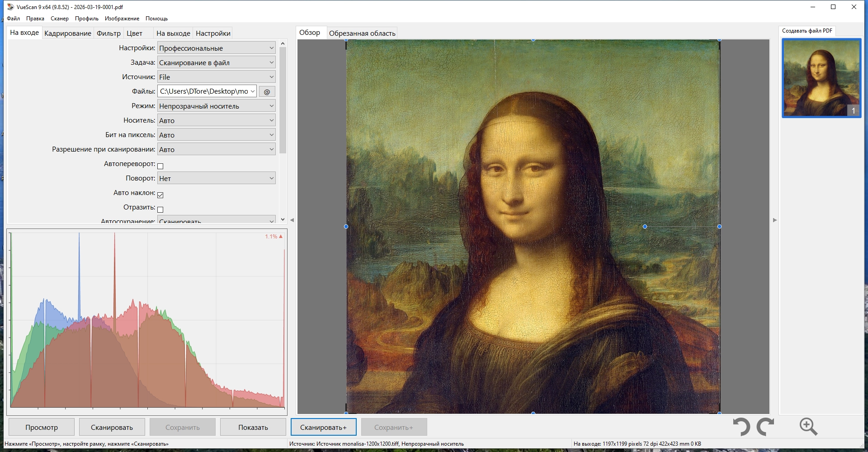Click the rotate left arrow icon
This screenshot has width=868, height=452.
tap(741, 427)
